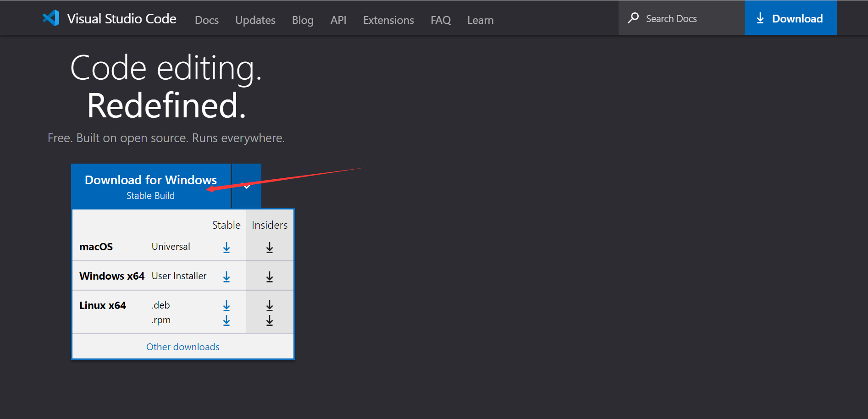Screen dimensions: 868x419
Task: Download Linux x64 .rpm Stable package
Action: click(227, 320)
